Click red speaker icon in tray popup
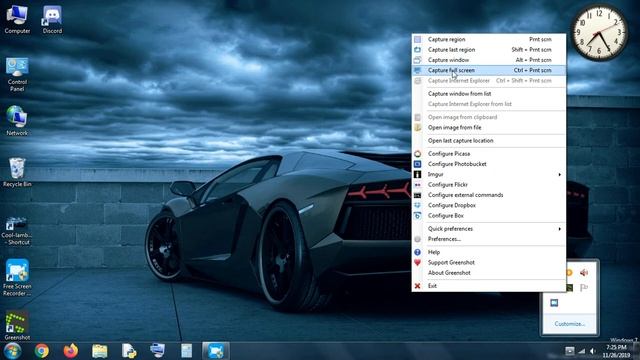 584,273
